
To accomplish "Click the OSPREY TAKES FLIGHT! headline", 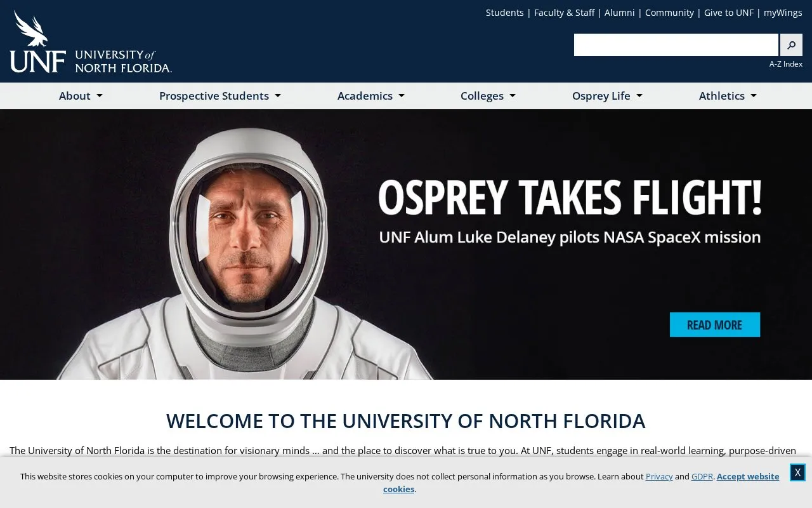I will (x=570, y=197).
